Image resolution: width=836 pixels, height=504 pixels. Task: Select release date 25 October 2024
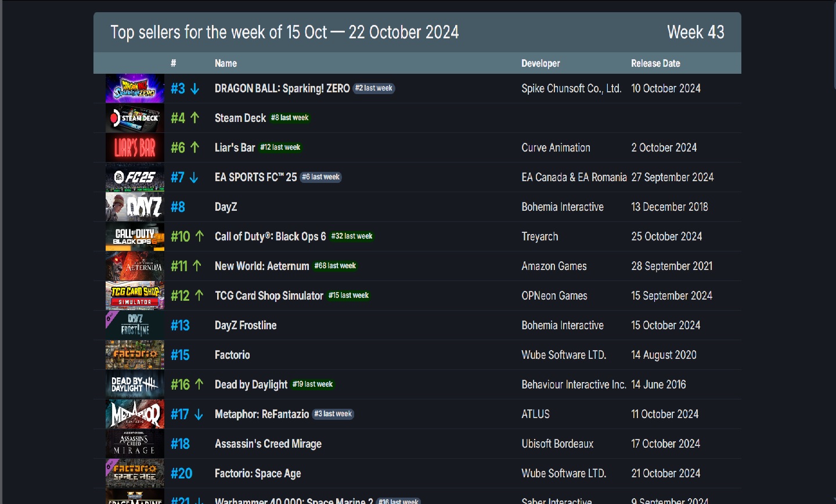(x=666, y=236)
